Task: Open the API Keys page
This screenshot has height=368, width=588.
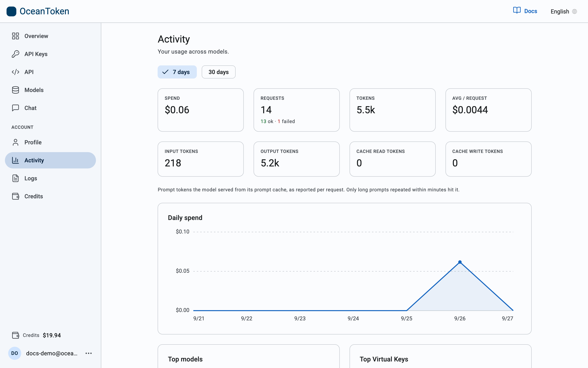Action: pyautogui.click(x=50, y=54)
